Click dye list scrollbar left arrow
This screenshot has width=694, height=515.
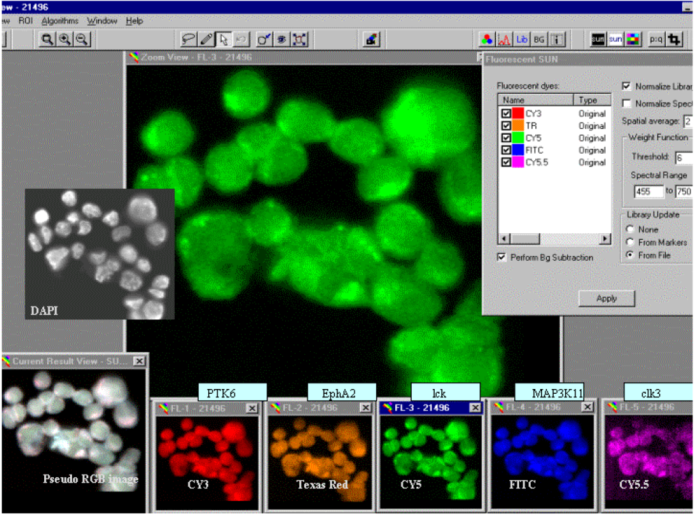(504, 239)
